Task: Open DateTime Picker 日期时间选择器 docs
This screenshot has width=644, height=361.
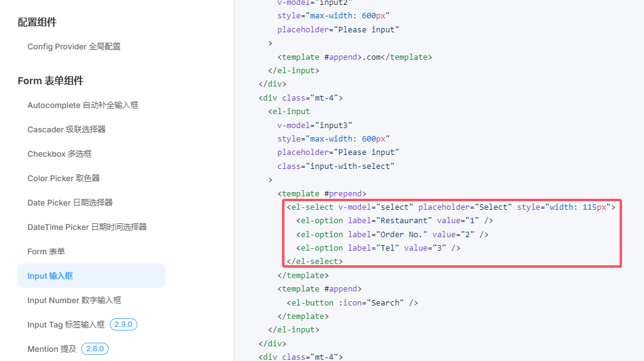Action: (x=87, y=227)
